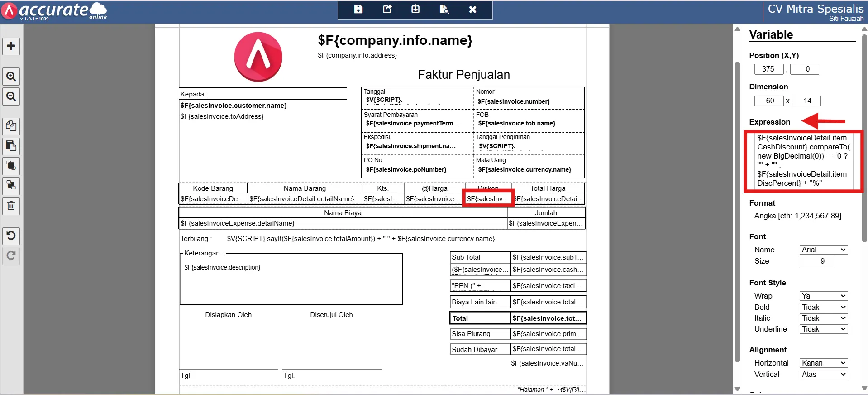The width and height of the screenshot is (868, 395).
Task: Save the template with the floppy disk icon
Action: point(358,10)
